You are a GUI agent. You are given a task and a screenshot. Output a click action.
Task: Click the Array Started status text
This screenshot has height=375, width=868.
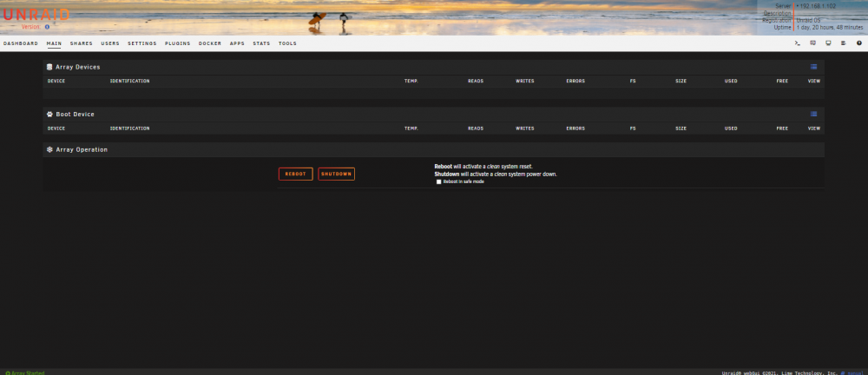[x=29, y=372]
